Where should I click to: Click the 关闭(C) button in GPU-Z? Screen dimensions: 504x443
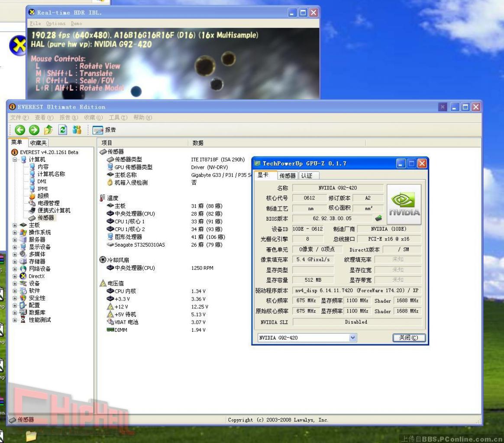[x=409, y=337]
